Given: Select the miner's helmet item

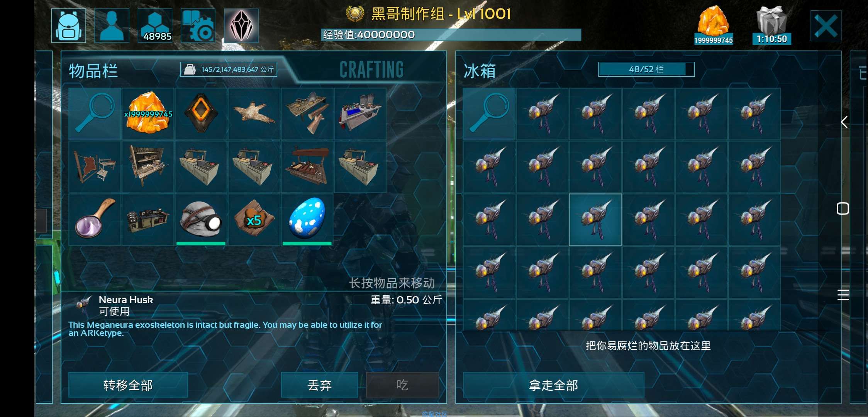Looking at the screenshot, I should [x=201, y=219].
